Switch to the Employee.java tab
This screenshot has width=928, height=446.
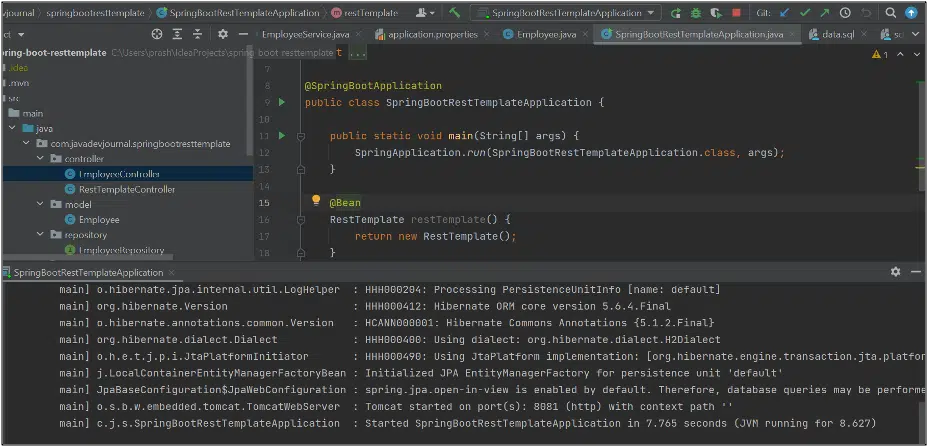click(x=547, y=34)
